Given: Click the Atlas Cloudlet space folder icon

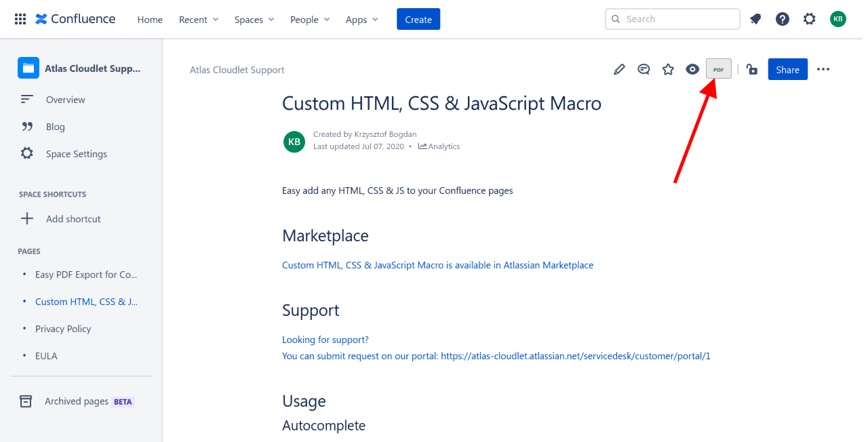Looking at the screenshot, I should tap(28, 68).
